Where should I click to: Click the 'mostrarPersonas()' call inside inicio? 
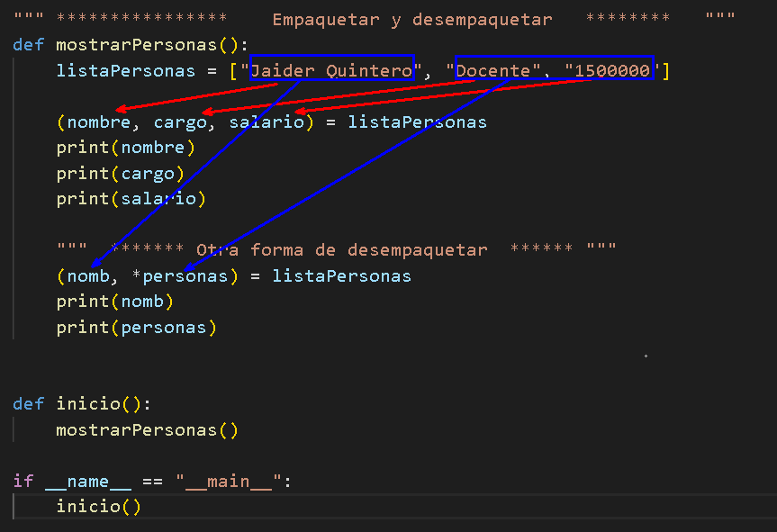147,430
